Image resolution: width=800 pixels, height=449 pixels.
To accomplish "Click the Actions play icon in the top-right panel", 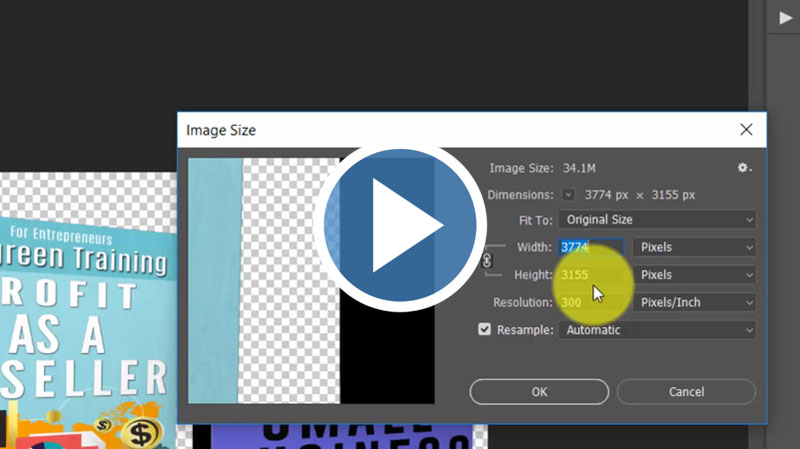I will pyautogui.click(x=785, y=17).
